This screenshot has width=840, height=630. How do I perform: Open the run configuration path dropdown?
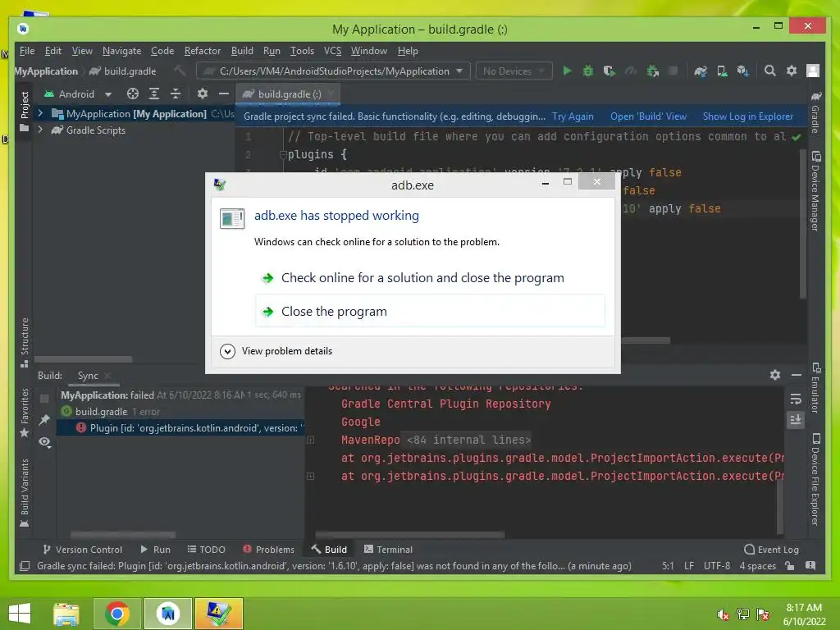[x=333, y=71]
